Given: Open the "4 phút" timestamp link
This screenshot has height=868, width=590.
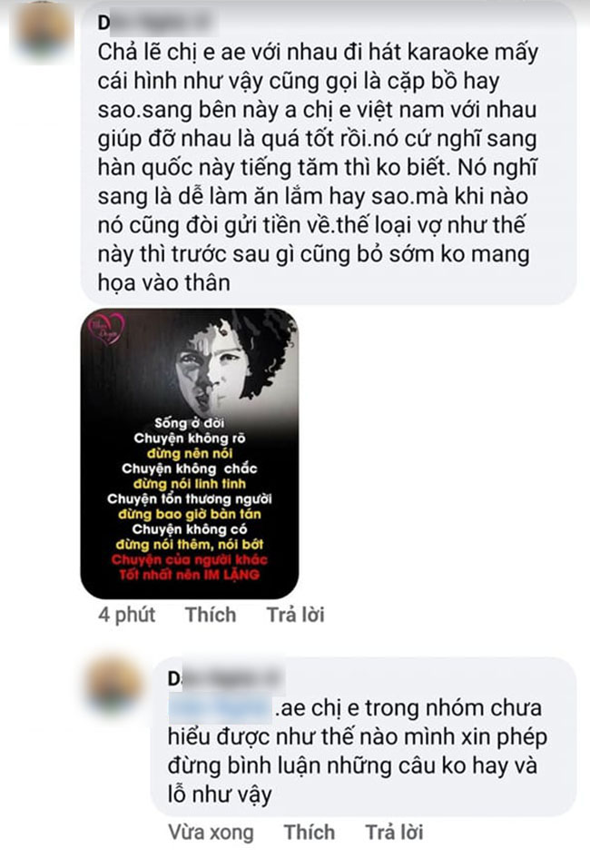Looking at the screenshot, I should 127,615.
